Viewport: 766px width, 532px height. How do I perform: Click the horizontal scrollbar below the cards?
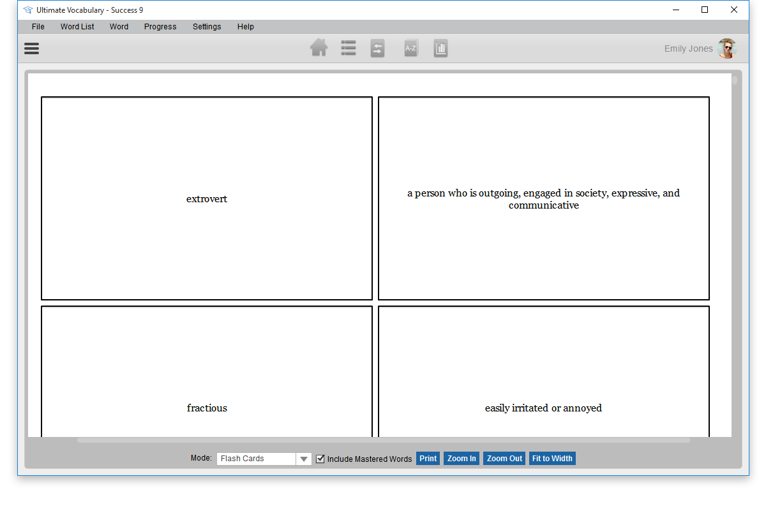[x=383, y=440]
